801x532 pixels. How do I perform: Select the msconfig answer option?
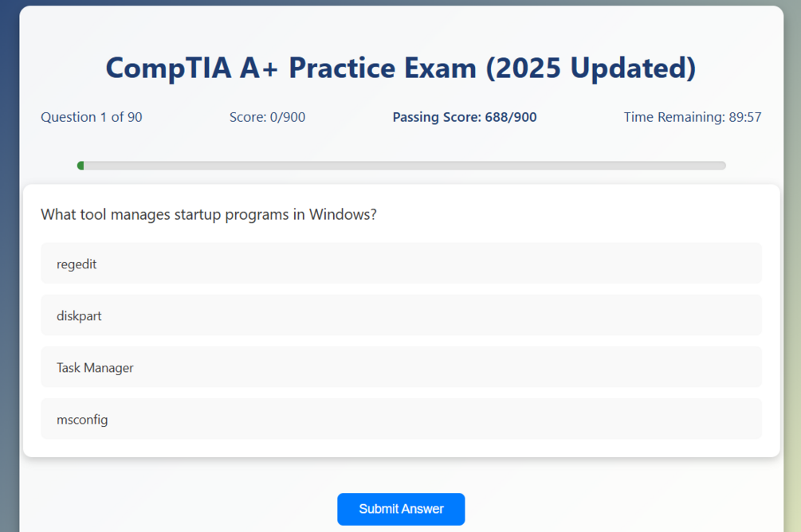pyautogui.click(x=401, y=419)
